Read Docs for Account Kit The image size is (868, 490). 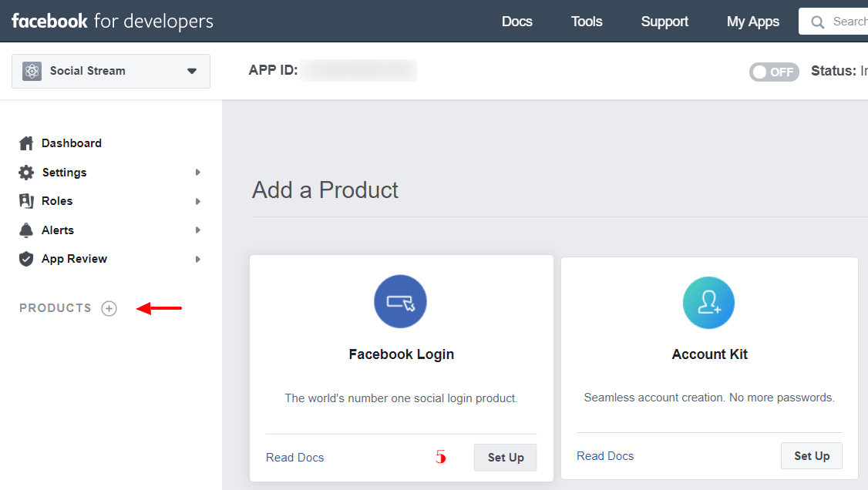click(605, 455)
